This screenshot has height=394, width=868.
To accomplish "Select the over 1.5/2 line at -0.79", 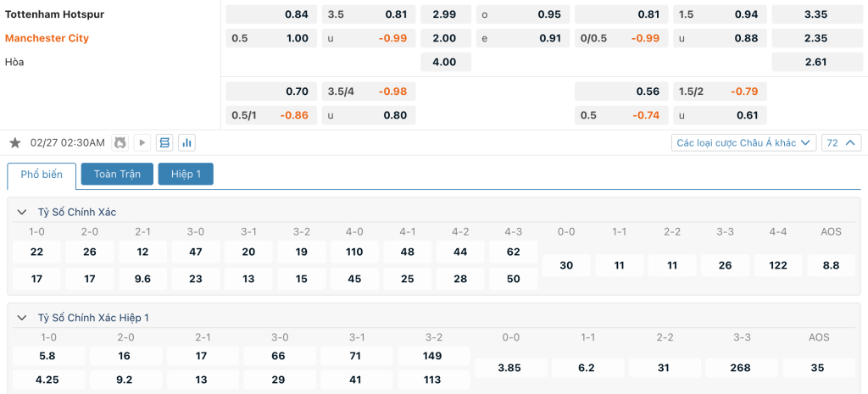I will (x=721, y=92).
